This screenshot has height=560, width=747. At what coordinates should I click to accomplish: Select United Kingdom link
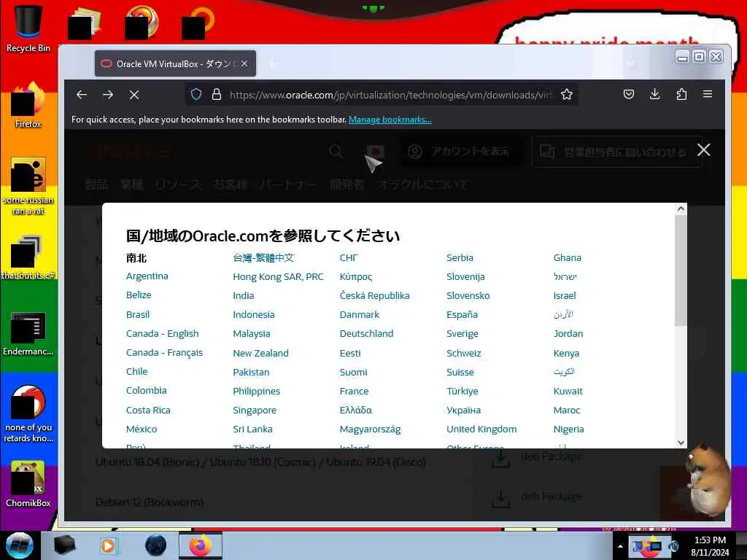tap(481, 429)
